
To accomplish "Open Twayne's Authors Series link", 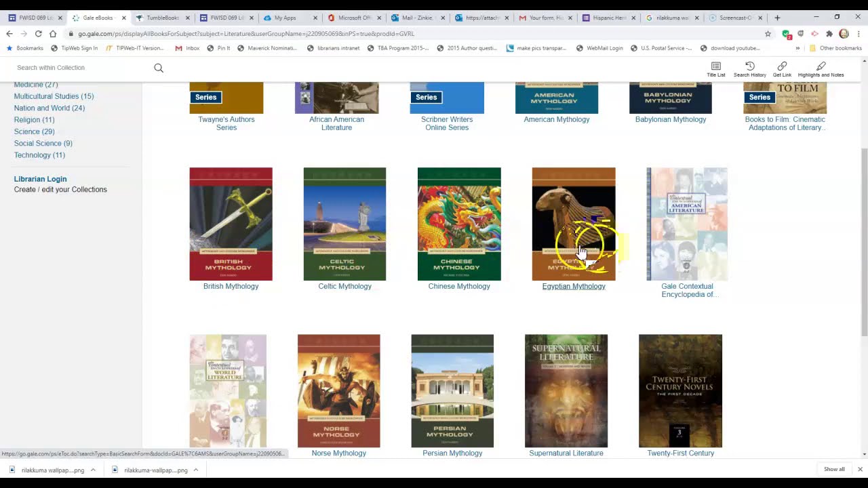I will (x=226, y=123).
